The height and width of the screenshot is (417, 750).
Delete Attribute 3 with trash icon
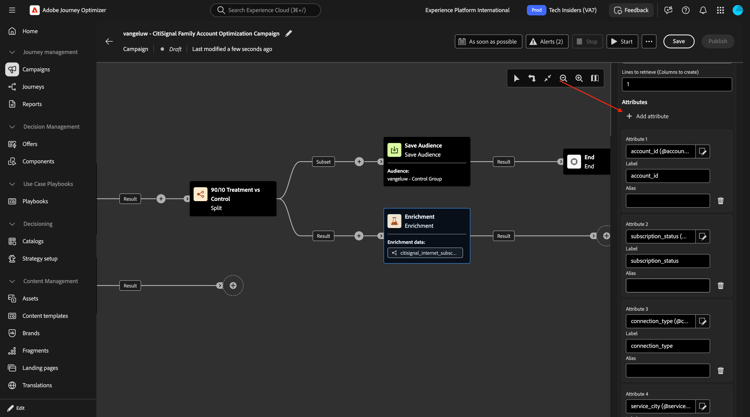720,371
